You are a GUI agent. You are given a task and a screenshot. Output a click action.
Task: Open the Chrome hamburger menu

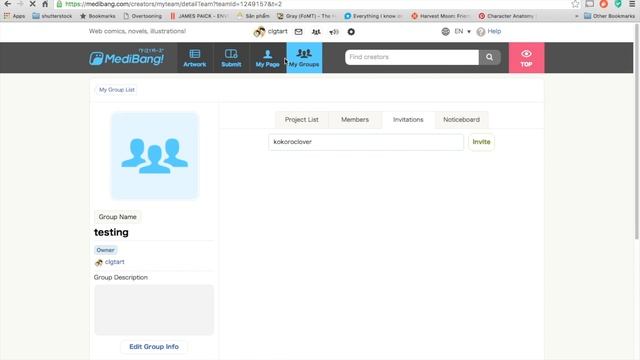coord(632,4)
